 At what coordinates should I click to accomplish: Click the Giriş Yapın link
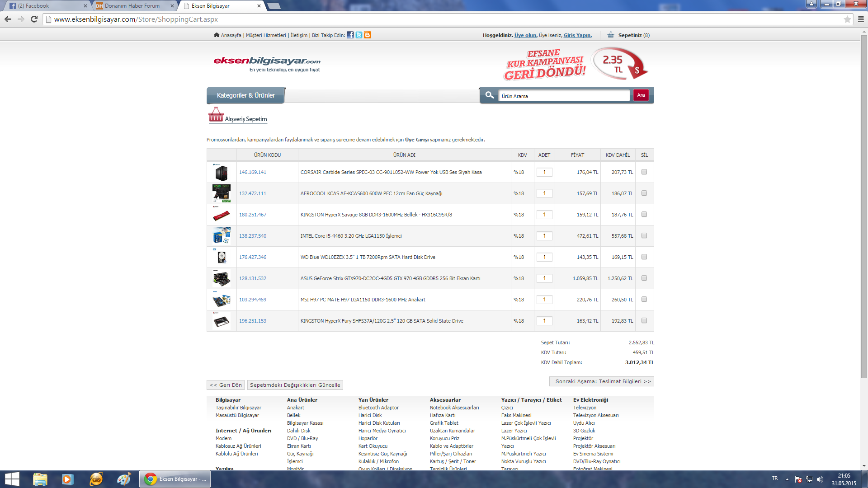578,35
